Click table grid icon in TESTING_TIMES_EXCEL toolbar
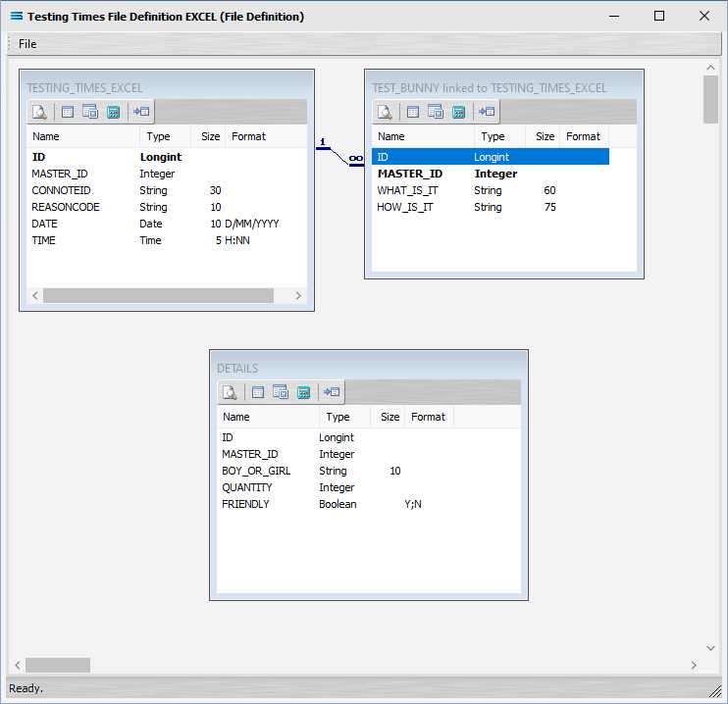This screenshot has height=704, width=728. point(68,112)
